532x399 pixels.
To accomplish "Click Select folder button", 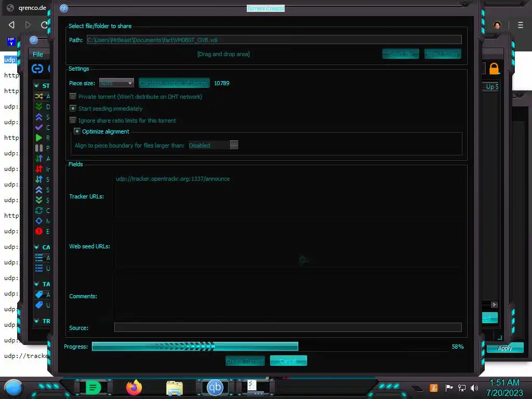I will tap(443, 54).
